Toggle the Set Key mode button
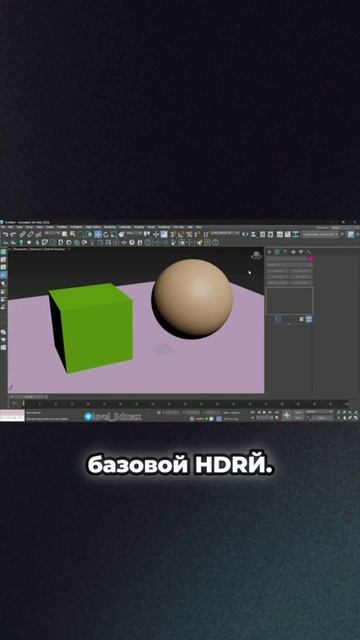The image size is (360, 640). [299, 418]
